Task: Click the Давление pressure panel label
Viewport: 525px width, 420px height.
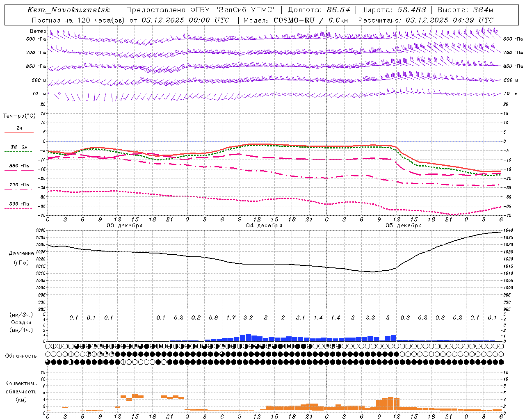Action: [21, 253]
